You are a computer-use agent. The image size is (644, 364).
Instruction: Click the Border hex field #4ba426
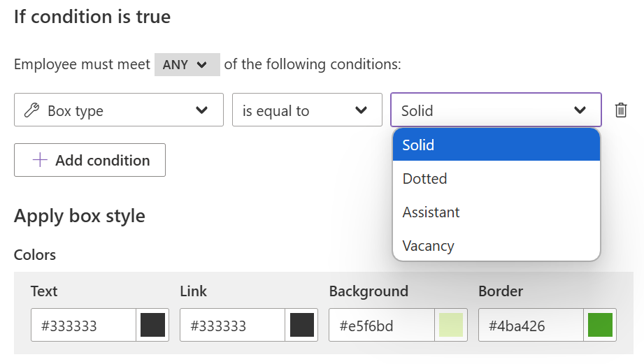click(531, 325)
